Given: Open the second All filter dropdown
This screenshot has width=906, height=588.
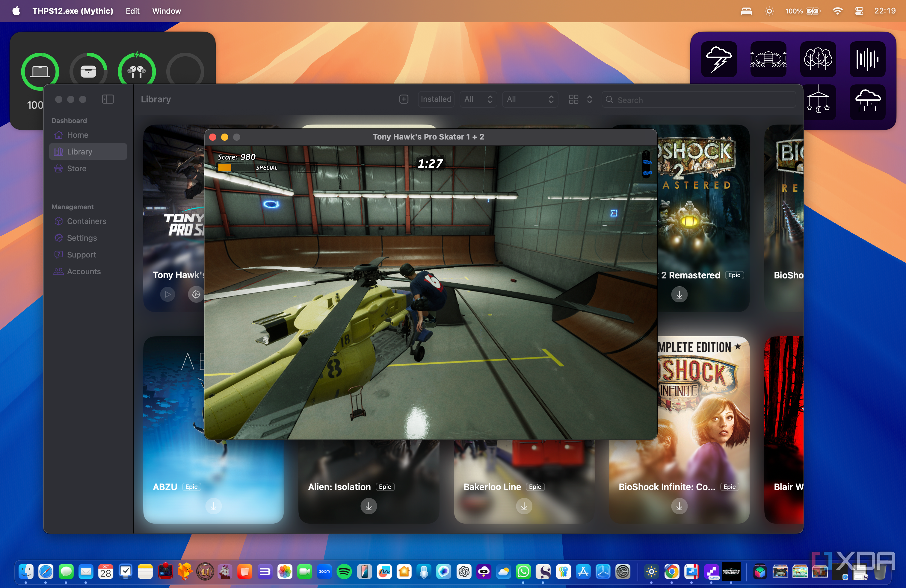Looking at the screenshot, I should coord(530,99).
